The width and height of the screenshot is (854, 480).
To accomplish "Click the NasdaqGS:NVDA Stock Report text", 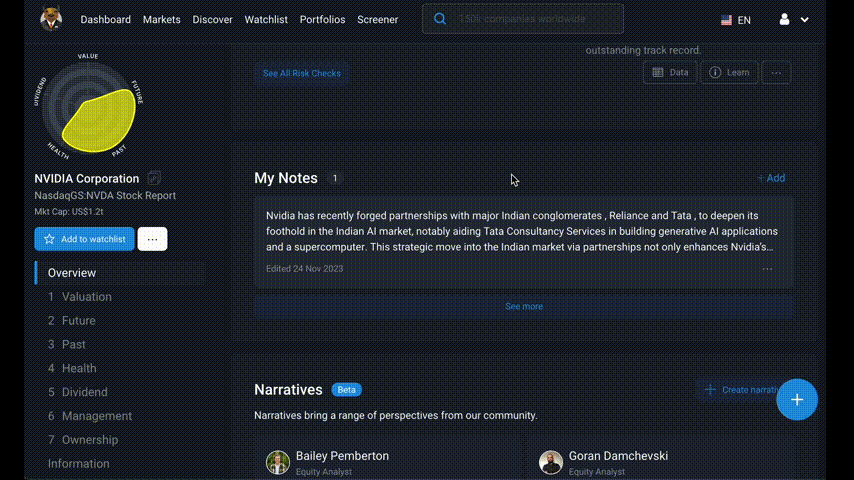I will pyautogui.click(x=105, y=196).
